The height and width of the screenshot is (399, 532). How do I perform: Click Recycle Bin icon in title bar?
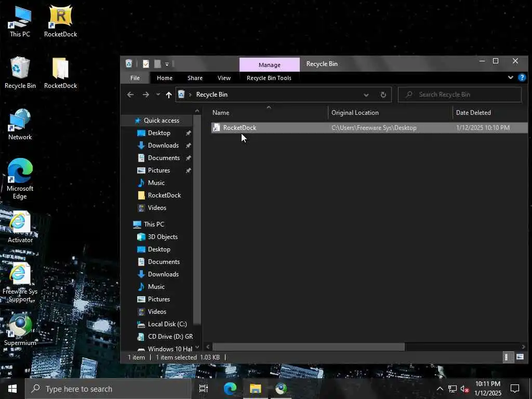tap(129, 63)
